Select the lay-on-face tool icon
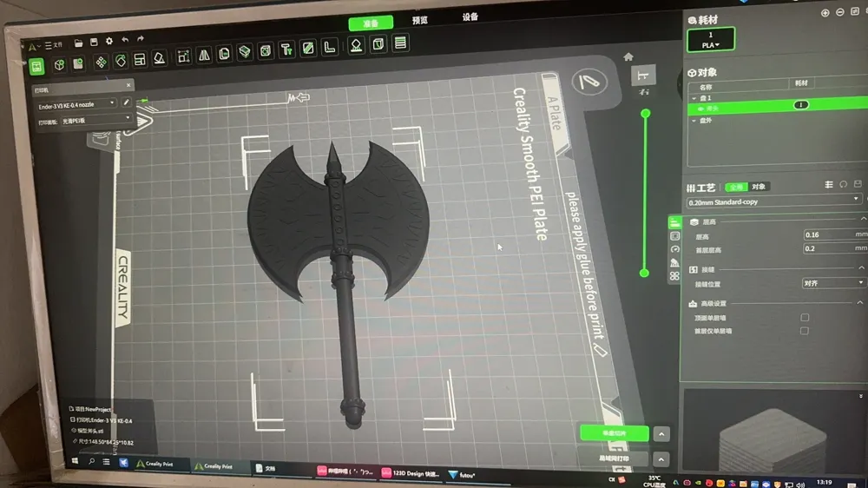The height and width of the screenshot is (488, 868). tap(160, 58)
